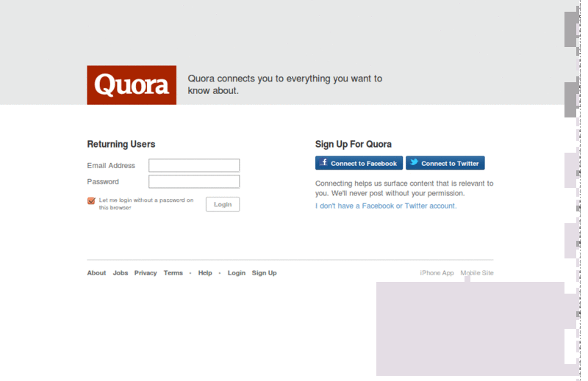The image size is (588, 381).
Task: Open the About footer link
Action: pos(96,273)
